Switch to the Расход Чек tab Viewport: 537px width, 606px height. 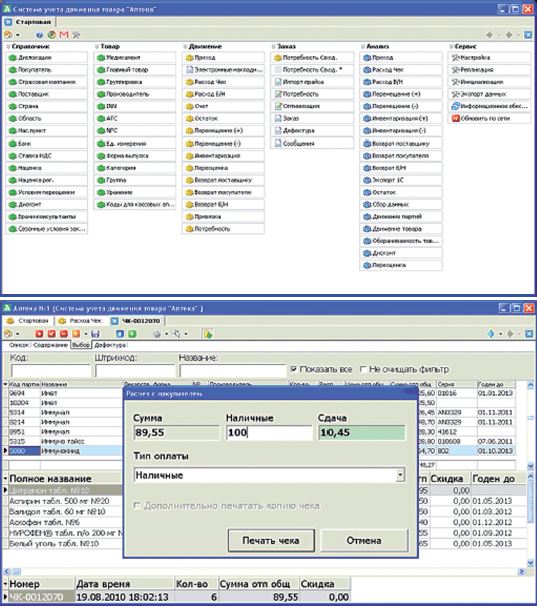[81, 321]
